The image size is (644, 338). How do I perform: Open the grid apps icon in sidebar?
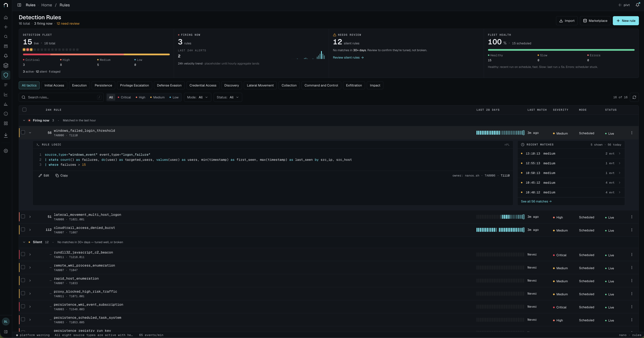point(6,124)
